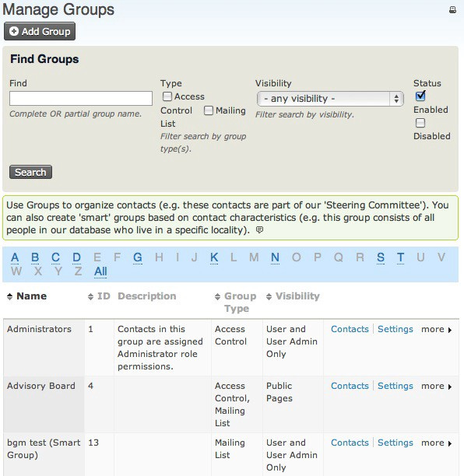The width and height of the screenshot is (464, 476).
Task: Click the Search button
Action: pos(30,172)
